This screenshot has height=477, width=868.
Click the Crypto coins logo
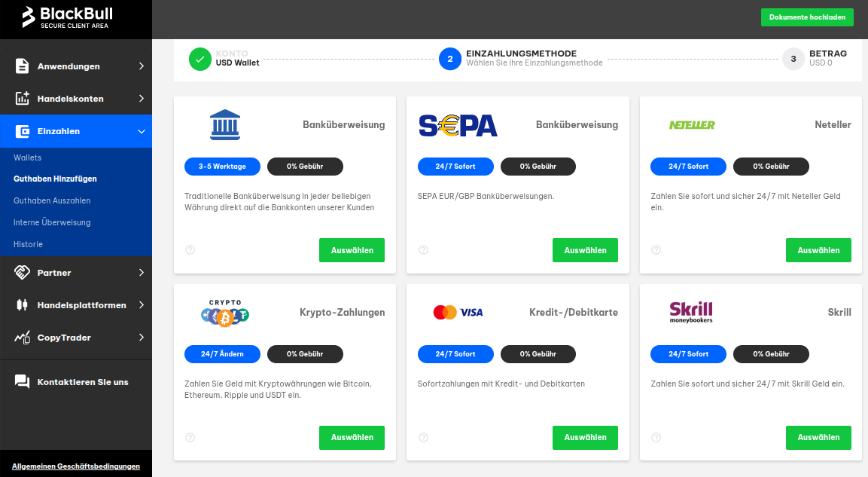coord(224,312)
